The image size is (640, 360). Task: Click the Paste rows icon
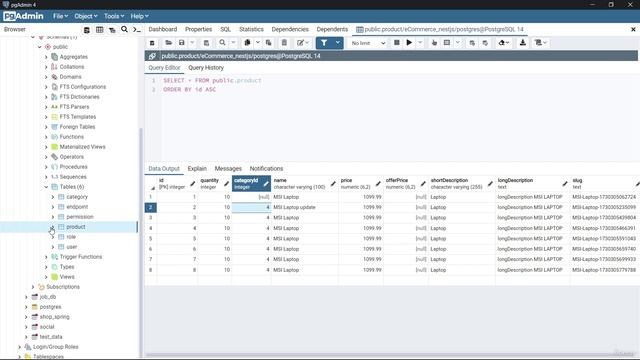[x=269, y=43]
